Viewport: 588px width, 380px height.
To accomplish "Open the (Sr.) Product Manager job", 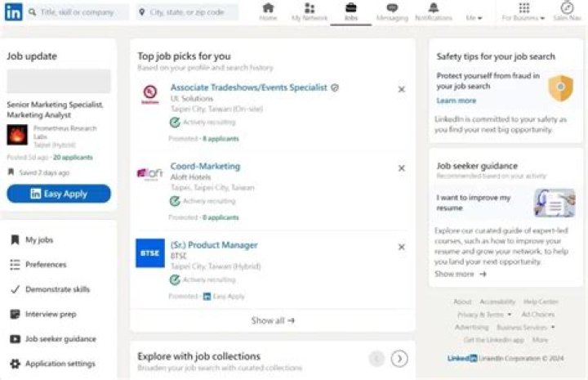I will [214, 245].
